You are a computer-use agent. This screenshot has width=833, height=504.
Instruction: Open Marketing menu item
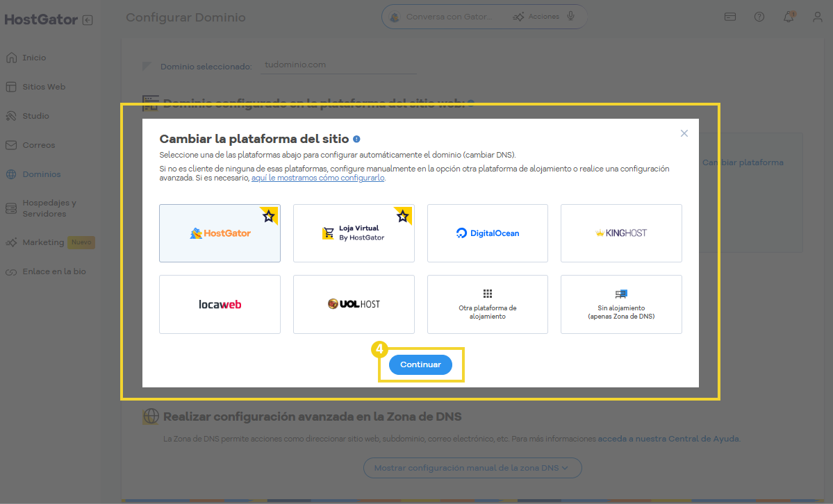coord(43,242)
